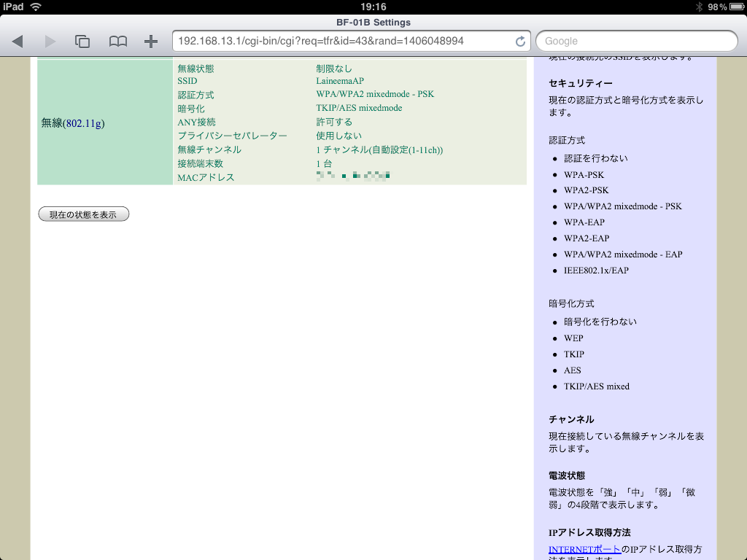Tap the battery indicator icon
The image size is (747, 560).
(x=737, y=7)
